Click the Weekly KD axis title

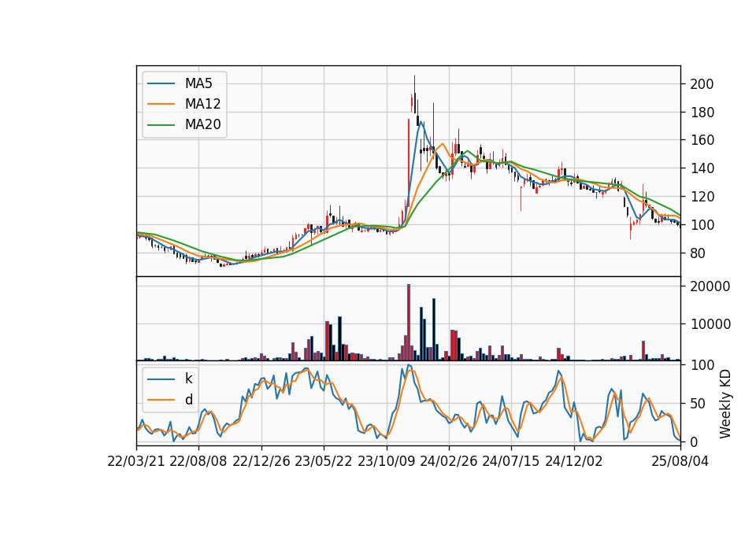(x=725, y=404)
